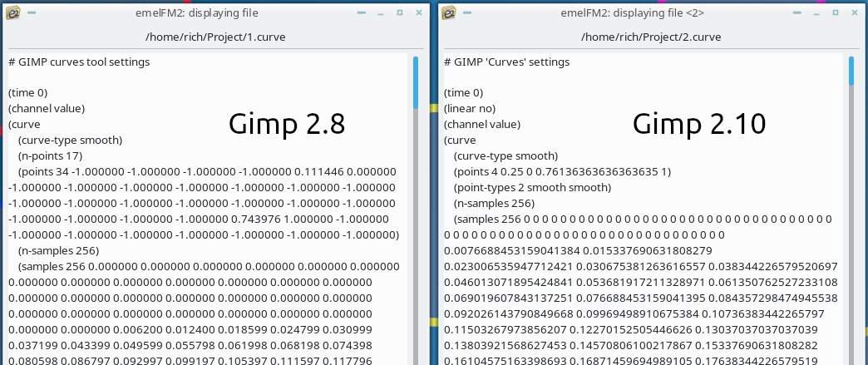Image resolution: width=868 pixels, height=365 pixels.
Task: Open window menu dash in right window titlebar
Action: pos(468,12)
